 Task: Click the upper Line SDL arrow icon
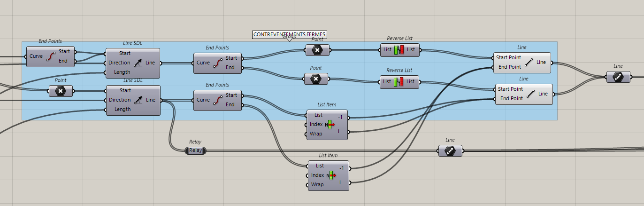(137, 63)
